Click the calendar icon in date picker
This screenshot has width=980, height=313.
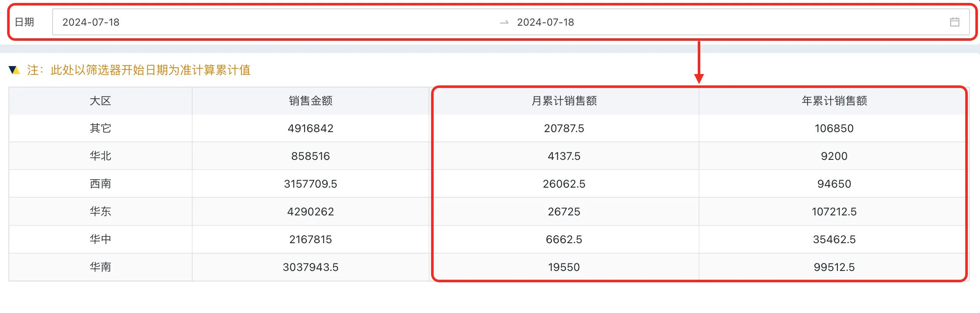[x=954, y=22]
